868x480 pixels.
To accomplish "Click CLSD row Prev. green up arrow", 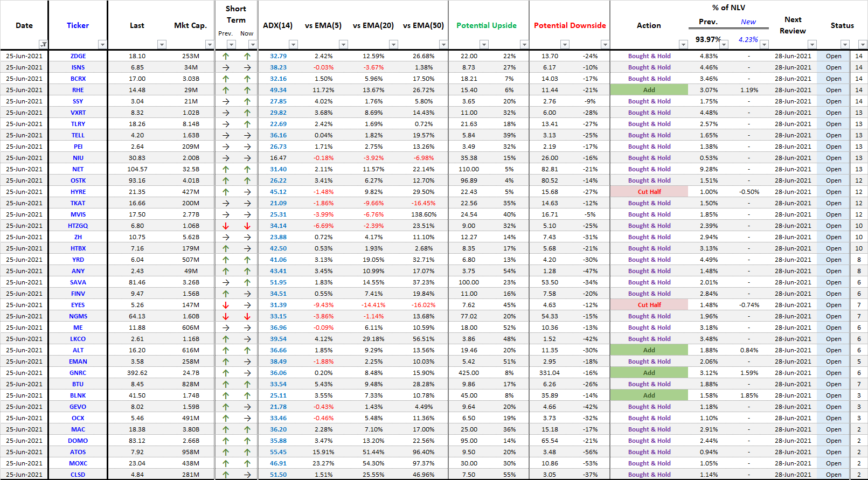I will [x=226, y=475].
